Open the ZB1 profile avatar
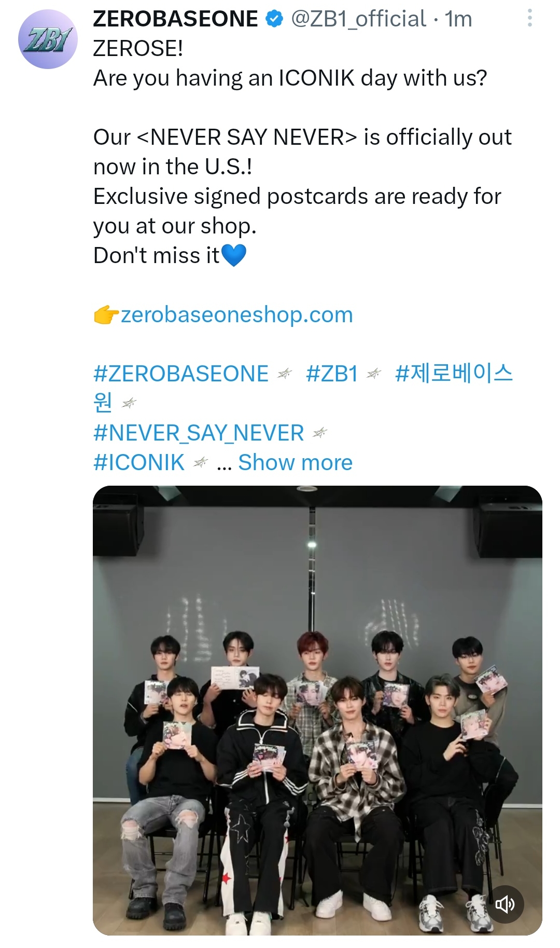Screen dimensions: 560x948 [48, 39]
